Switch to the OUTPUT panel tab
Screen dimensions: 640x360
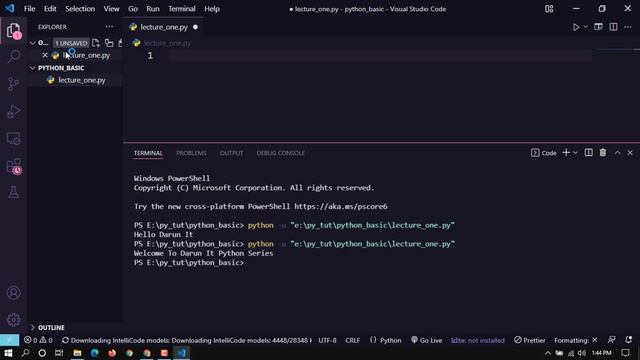click(x=231, y=153)
